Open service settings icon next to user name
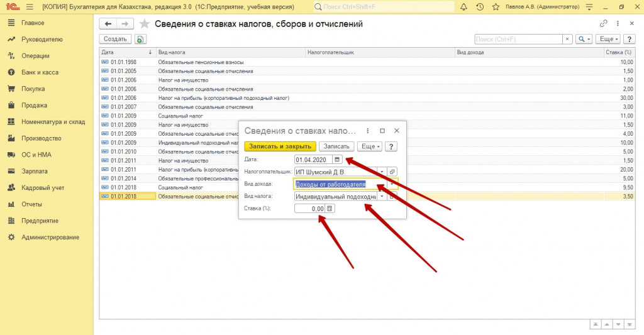The width and height of the screenshot is (644, 335). coord(589,7)
